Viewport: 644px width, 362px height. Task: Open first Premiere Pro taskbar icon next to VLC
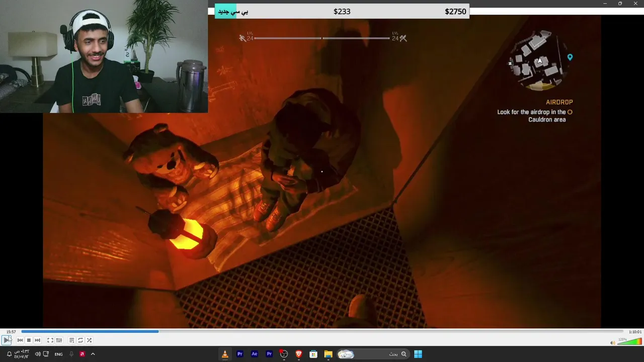(x=240, y=354)
